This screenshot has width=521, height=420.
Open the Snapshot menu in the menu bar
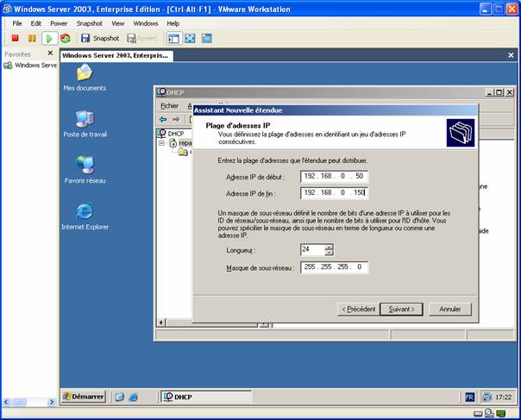[90, 23]
